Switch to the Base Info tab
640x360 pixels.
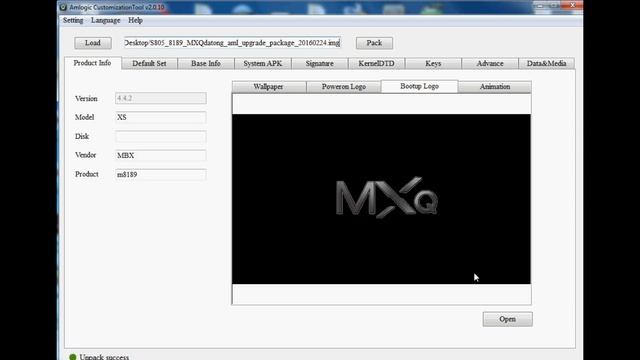[x=206, y=63]
